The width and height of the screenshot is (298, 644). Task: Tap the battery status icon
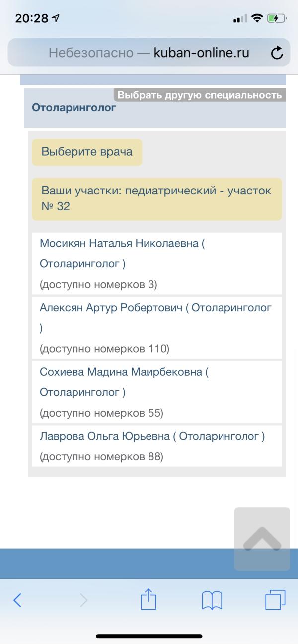click(276, 19)
